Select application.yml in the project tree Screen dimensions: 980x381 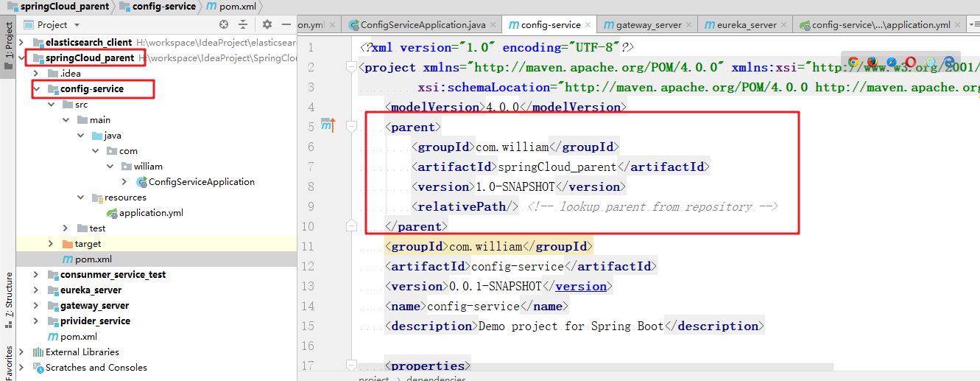click(151, 212)
